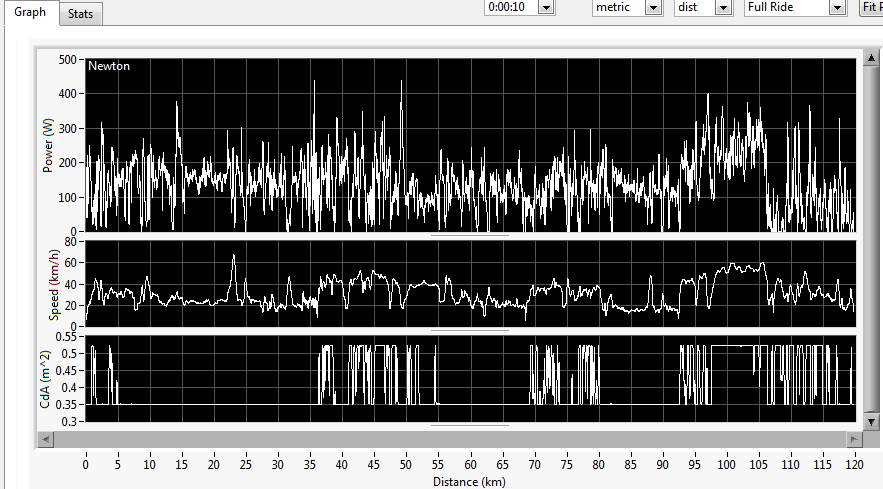883x489 pixels.
Task: Click the horizontal scrollbar left arrow
Action: [x=45, y=439]
